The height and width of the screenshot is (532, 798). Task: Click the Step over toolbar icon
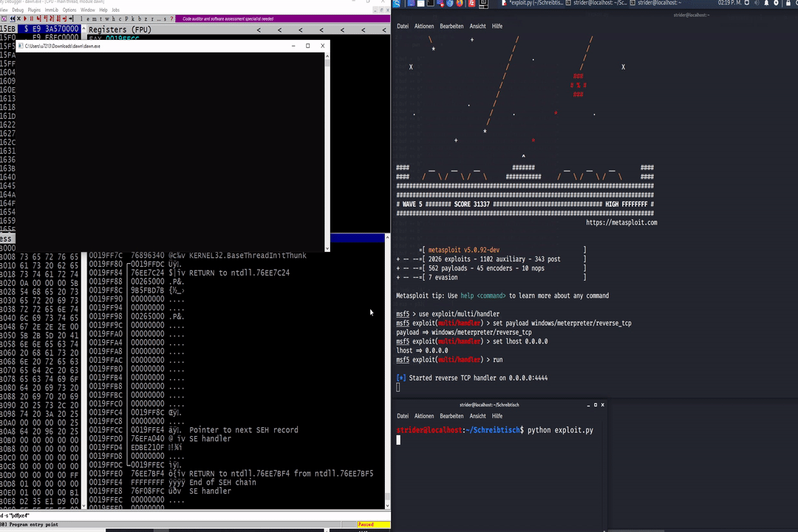(45, 18)
